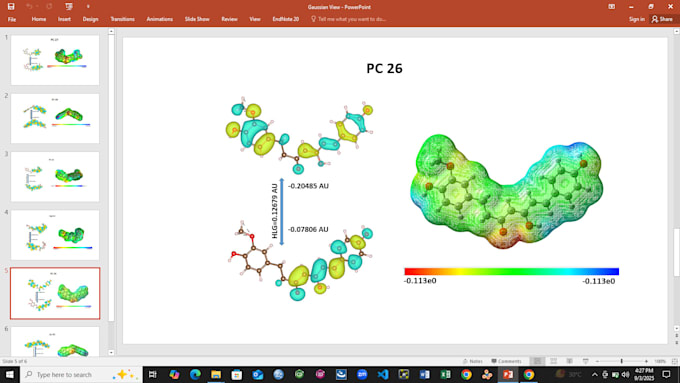Viewport: 680px width, 383px height.
Task: Click the zoom in plus button
Action: (646, 361)
